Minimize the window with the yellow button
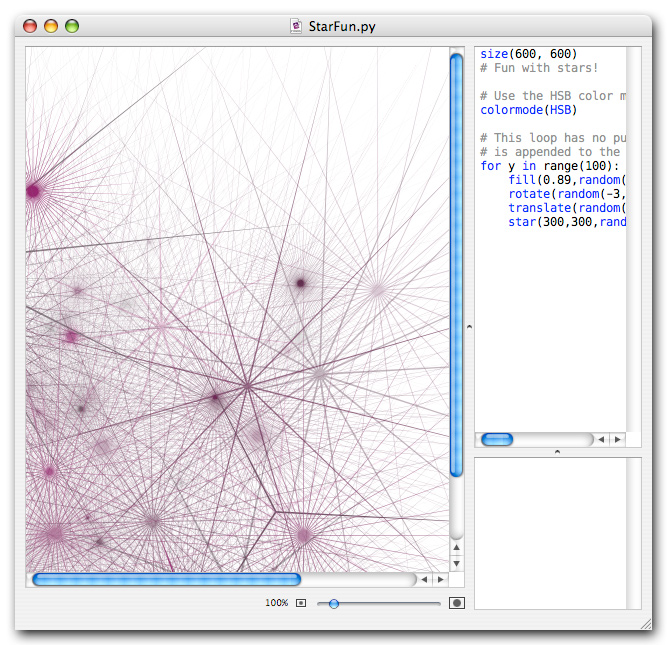The height and width of the screenshot is (645, 667). point(51,26)
